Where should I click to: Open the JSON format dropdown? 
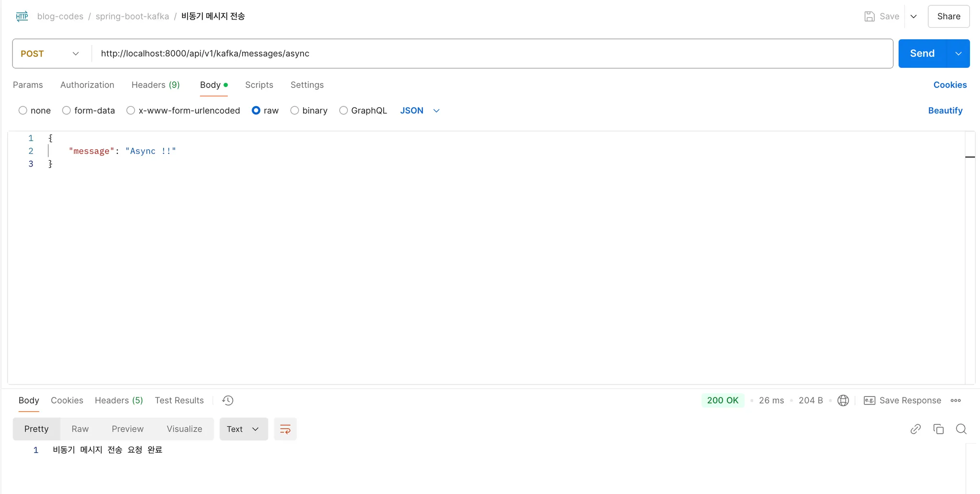420,110
